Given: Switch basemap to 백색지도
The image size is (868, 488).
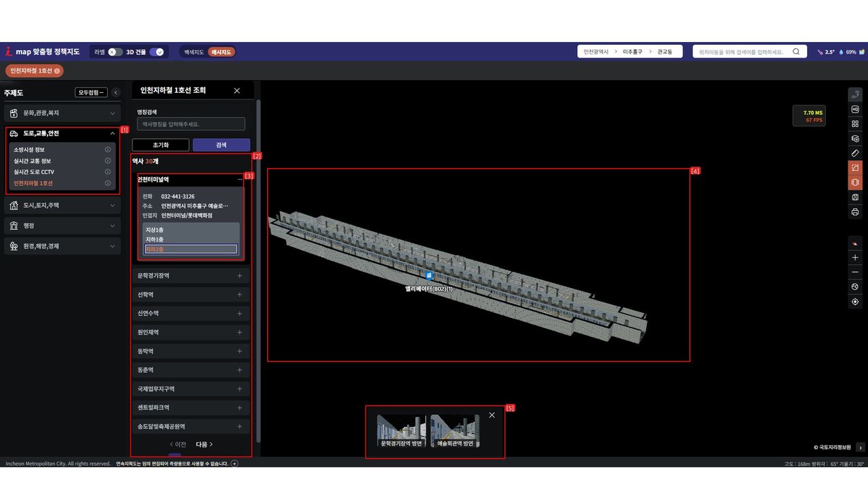Looking at the screenshot, I should 194,52.
